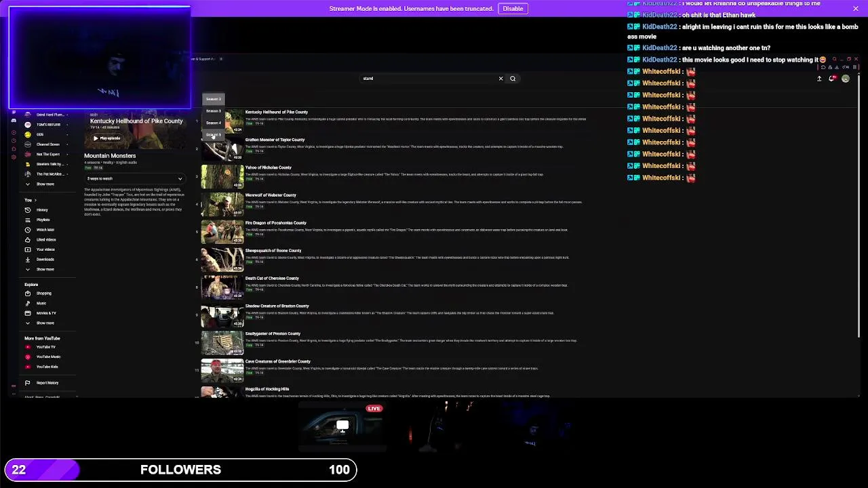
Task: Open the History sidebar entry
Action: (42, 210)
